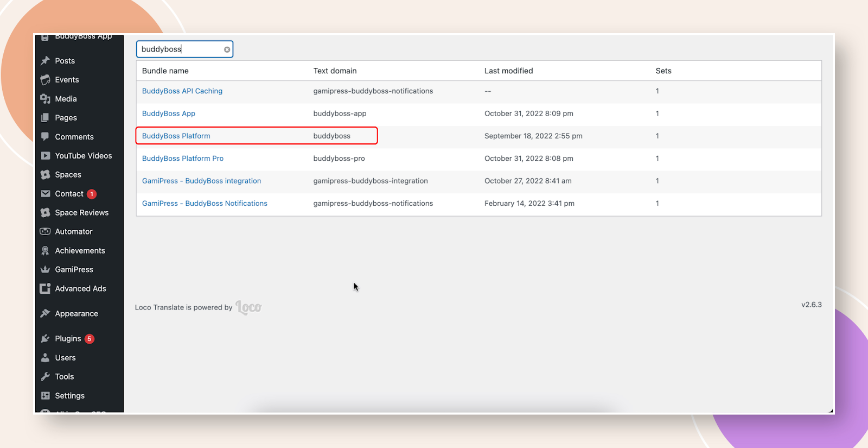Click the Contact envelope icon
This screenshot has width=868, height=448.
(x=46, y=194)
